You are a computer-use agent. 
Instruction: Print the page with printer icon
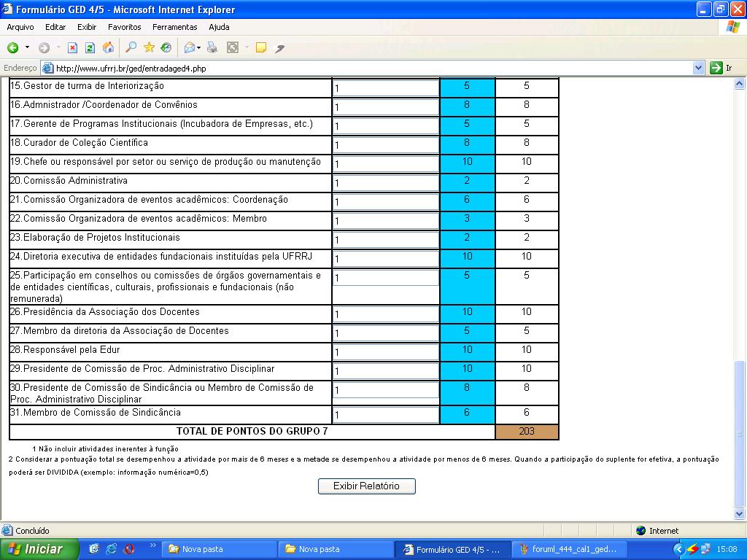212,47
